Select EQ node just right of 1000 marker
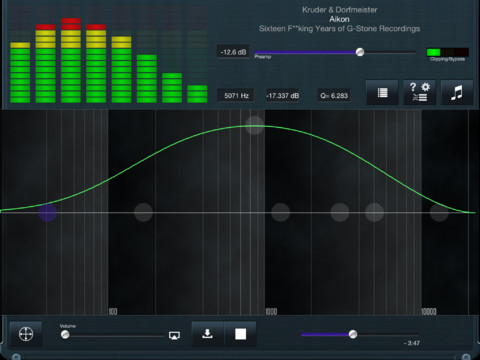This screenshot has width=480, height=360. pyautogui.click(x=280, y=212)
